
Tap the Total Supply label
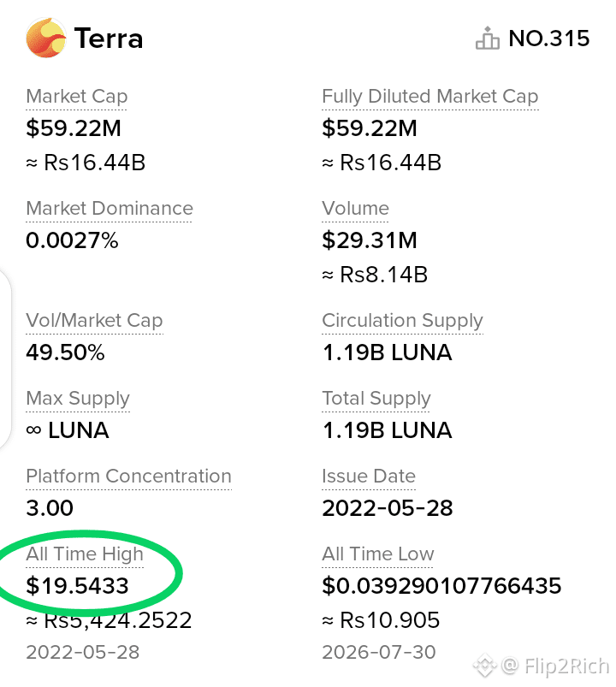point(376,399)
